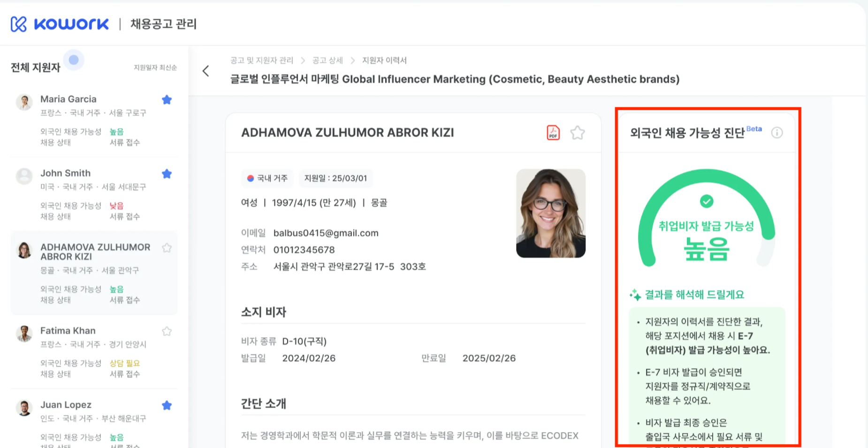
Task: Unstar Maria Garcia in applicant list
Action: coord(167,100)
